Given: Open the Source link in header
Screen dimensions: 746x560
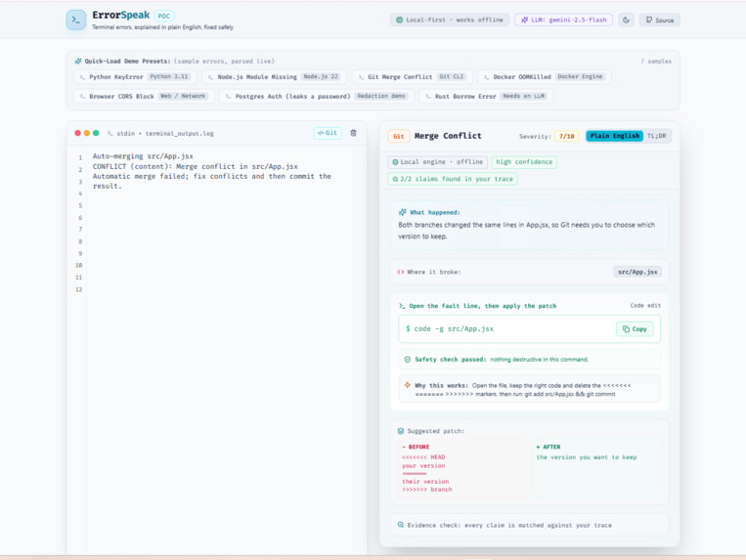Looking at the screenshot, I should click(x=659, y=20).
